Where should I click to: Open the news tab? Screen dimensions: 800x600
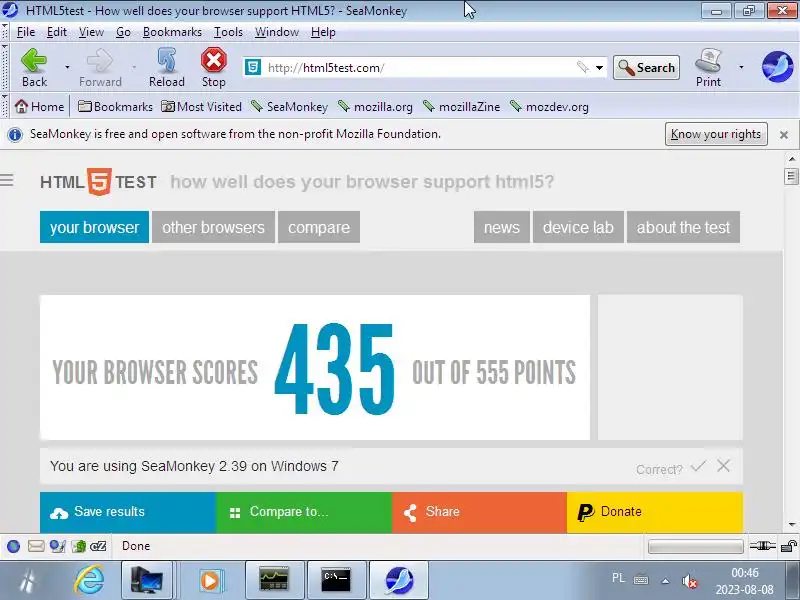(502, 227)
